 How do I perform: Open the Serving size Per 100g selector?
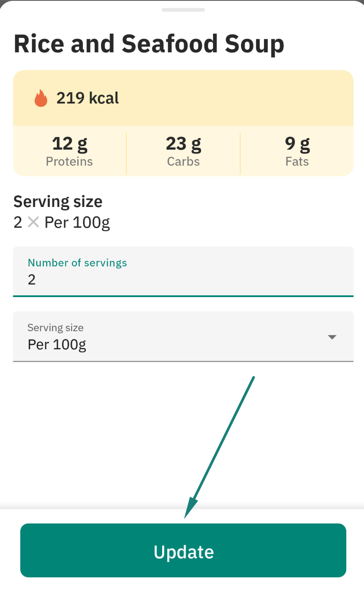pos(183,336)
